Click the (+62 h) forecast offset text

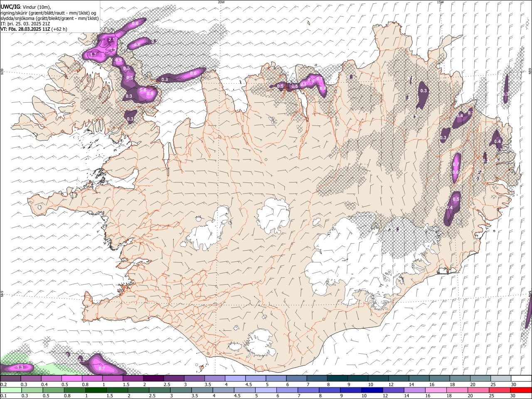pos(59,29)
